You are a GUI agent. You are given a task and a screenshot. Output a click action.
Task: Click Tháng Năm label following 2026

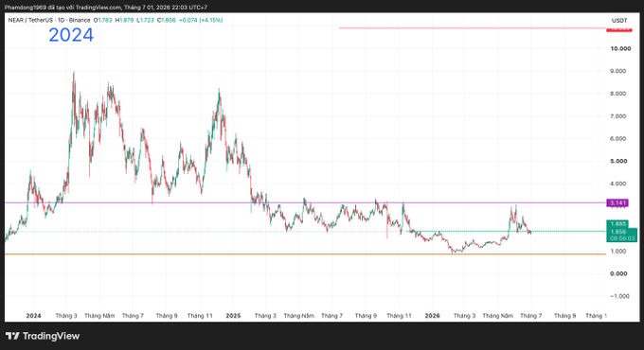point(498,316)
